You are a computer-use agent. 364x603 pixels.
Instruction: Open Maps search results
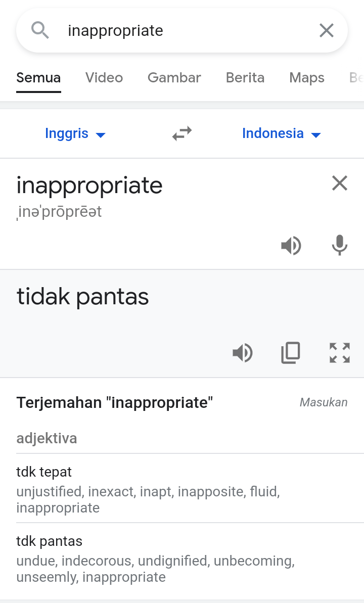pyautogui.click(x=306, y=78)
